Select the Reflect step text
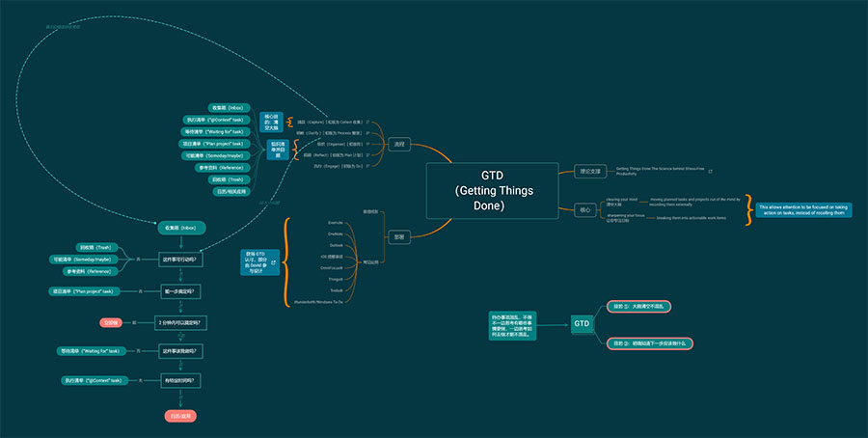868x438 pixels. 334,155
